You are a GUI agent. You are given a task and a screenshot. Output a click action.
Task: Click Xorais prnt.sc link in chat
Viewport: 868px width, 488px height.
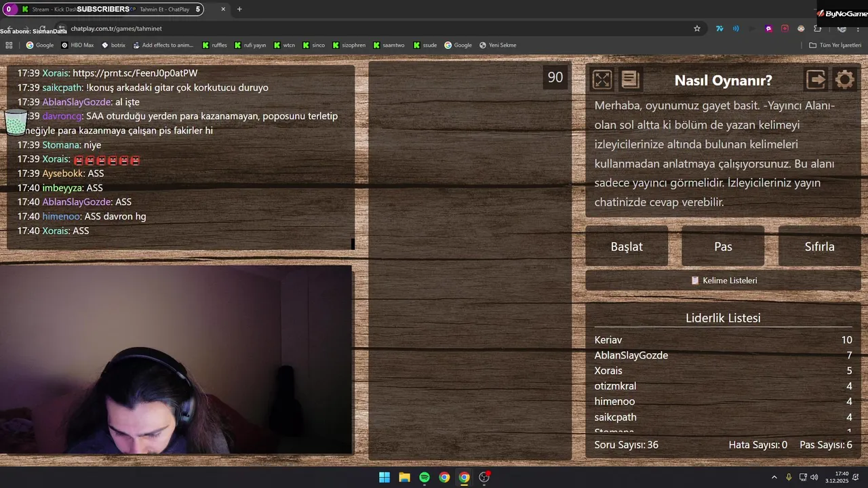(135, 73)
